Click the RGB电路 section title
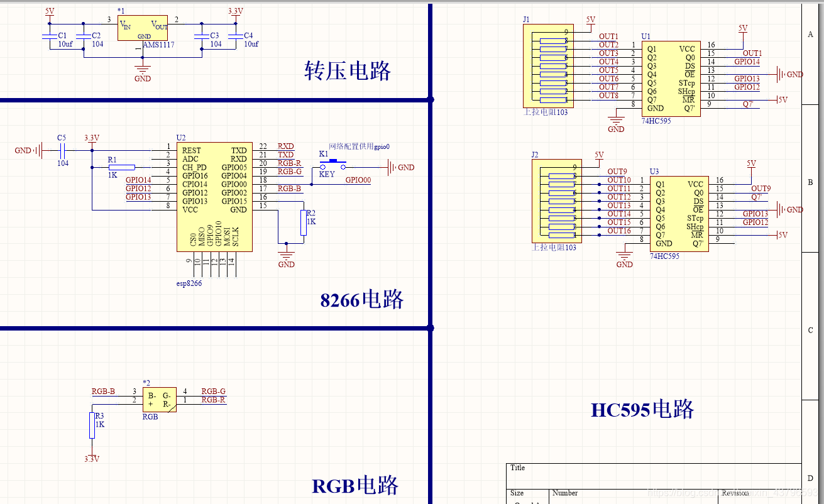This screenshot has height=504, width=824. point(355,485)
